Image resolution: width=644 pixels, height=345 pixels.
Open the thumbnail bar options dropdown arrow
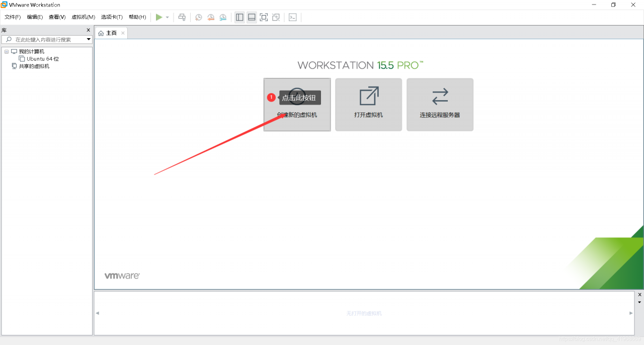pyautogui.click(x=640, y=302)
